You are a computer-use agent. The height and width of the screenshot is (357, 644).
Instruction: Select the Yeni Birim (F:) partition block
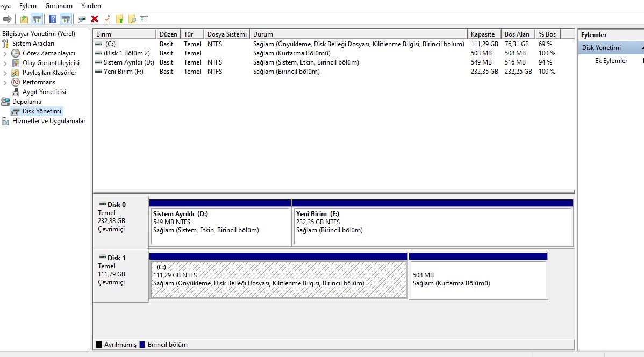click(x=432, y=227)
